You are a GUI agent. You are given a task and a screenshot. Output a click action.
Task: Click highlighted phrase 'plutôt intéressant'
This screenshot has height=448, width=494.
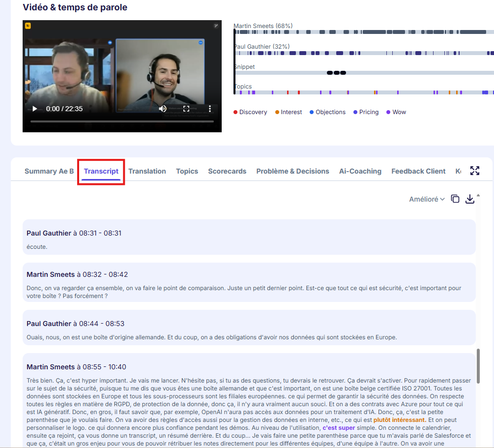[400, 420]
